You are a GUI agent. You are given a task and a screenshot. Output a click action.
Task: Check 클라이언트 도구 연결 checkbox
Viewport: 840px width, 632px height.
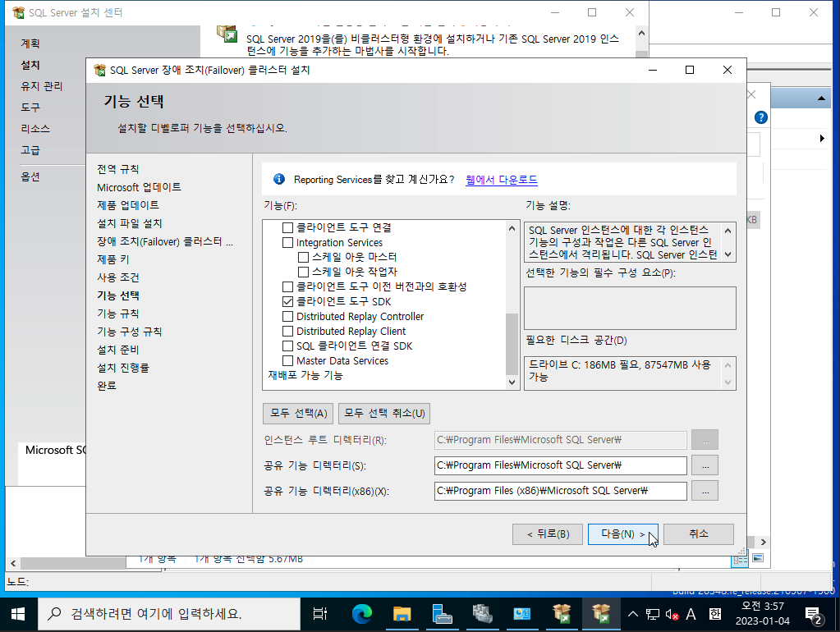(x=287, y=227)
